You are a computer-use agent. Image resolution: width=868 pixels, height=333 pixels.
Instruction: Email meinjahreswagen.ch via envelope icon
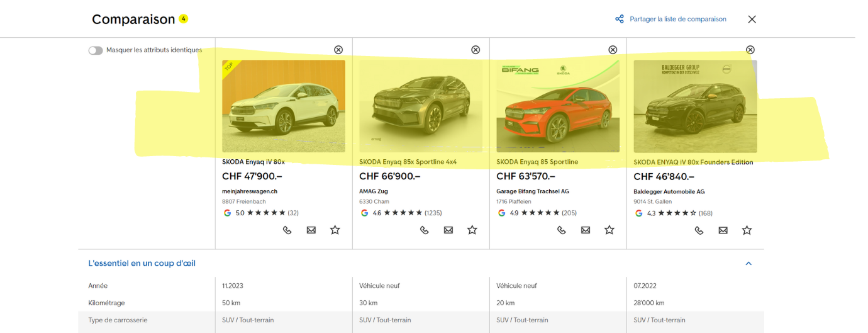(x=311, y=230)
